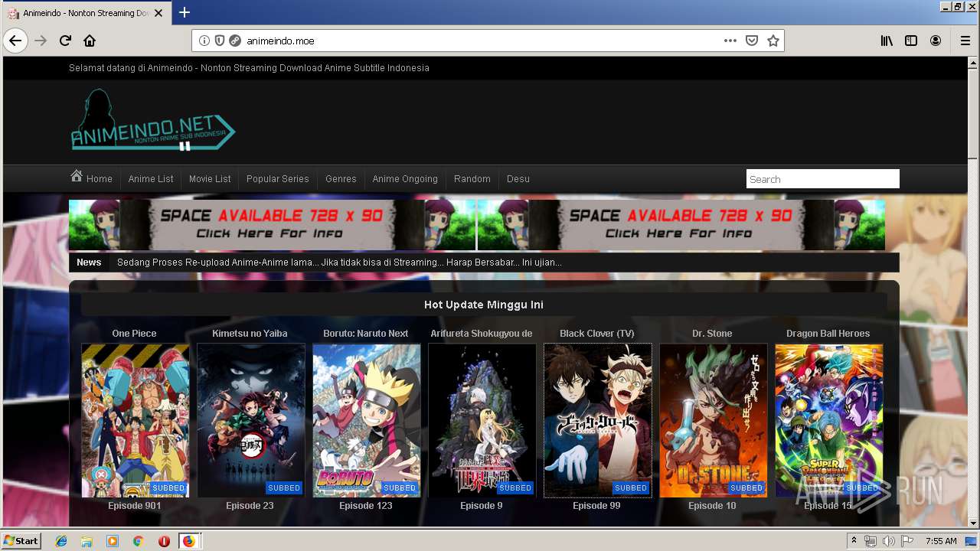Click the Animeindo.net site logo
Screen dimensions: 980x551
point(153,120)
